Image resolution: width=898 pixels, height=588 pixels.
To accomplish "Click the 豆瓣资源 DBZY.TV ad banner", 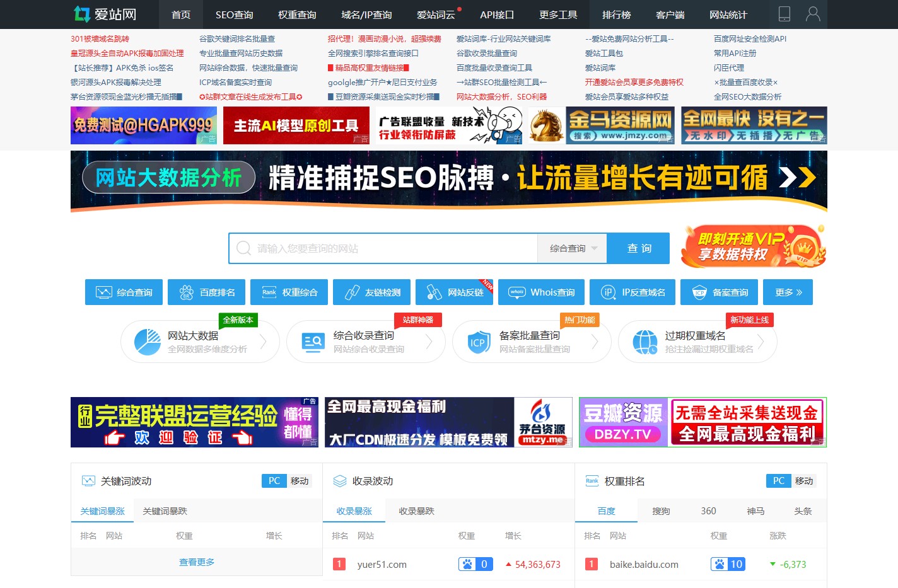I will (703, 422).
